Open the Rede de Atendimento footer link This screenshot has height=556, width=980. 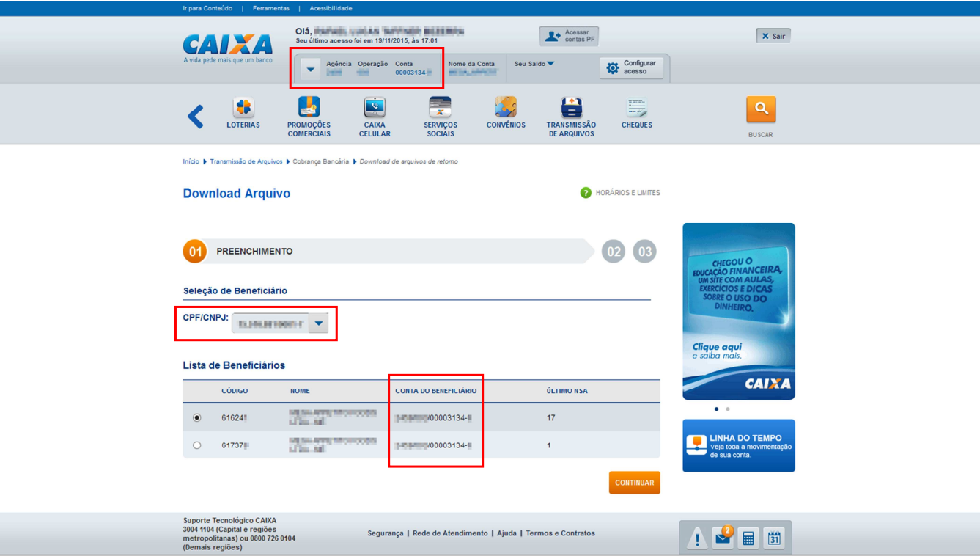450,533
